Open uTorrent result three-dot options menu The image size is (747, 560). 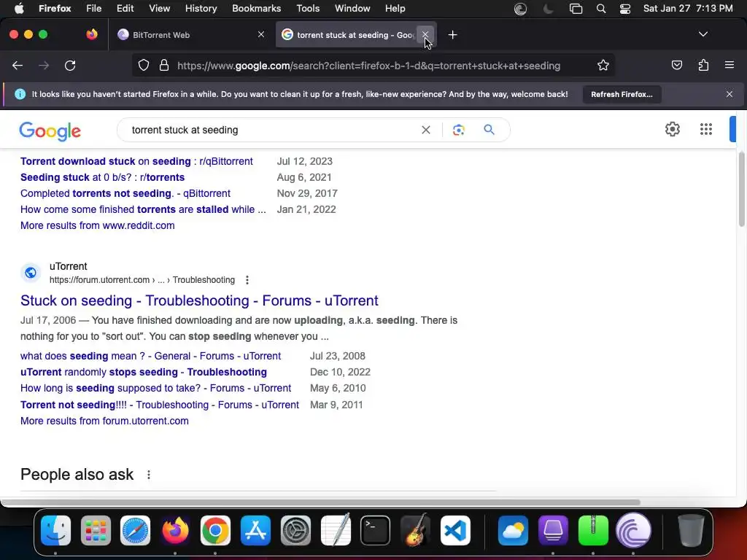click(247, 280)
